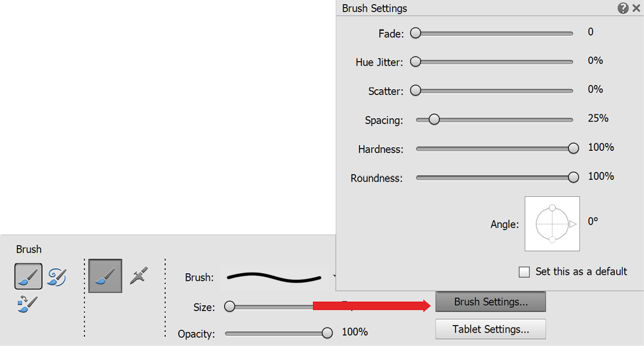Screen dimensions: 644x346
Task: Click the Hue Jitter slider handle
Action: click(x=415, y=62)
